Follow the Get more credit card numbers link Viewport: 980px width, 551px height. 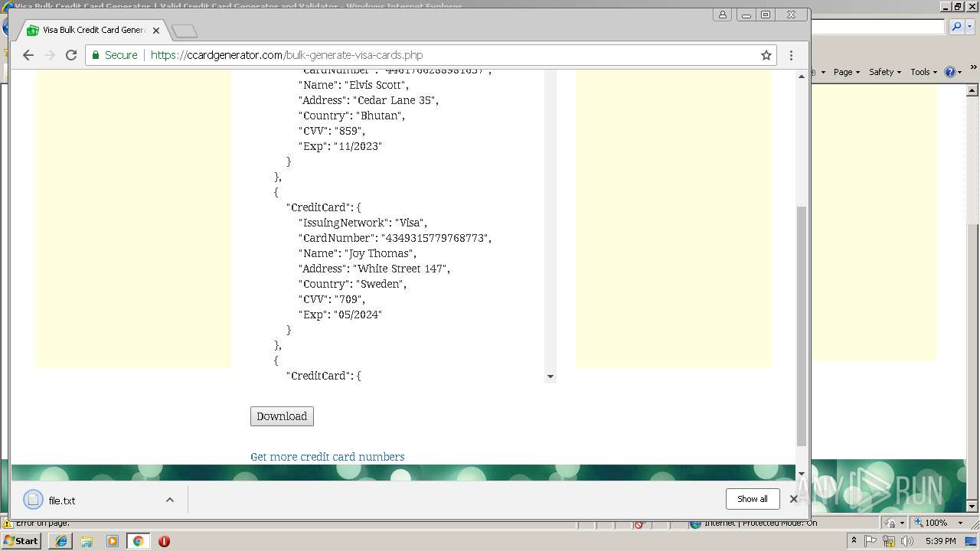[327, 457]
